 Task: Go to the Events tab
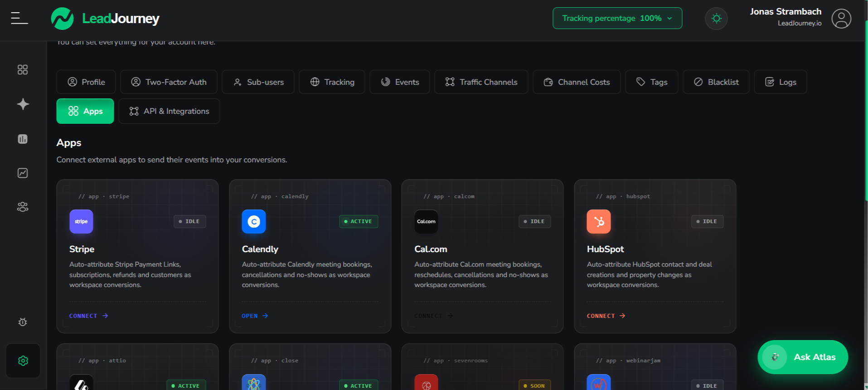(400, 82)
